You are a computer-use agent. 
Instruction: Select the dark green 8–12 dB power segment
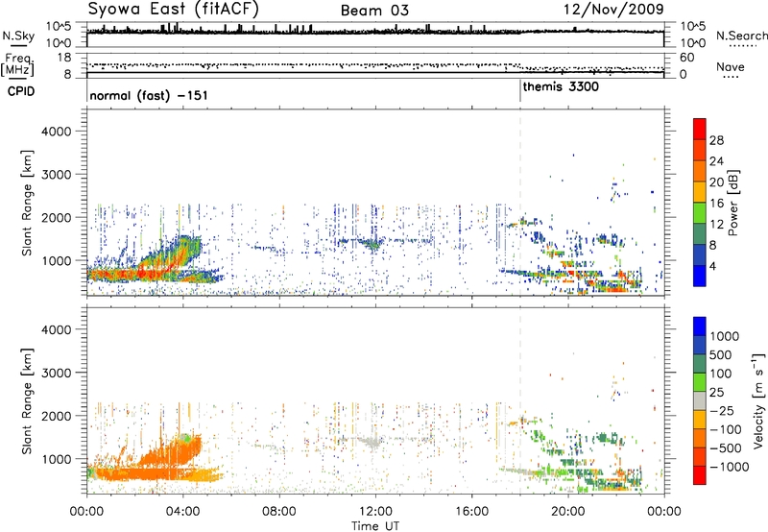pyautogui.click(x=700, y=234)
